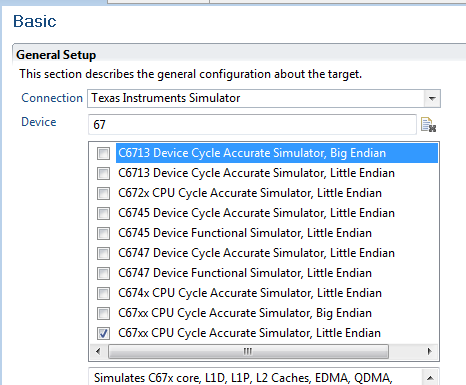Click the horizontal scrollbar thumb in device list

(248, 351)
